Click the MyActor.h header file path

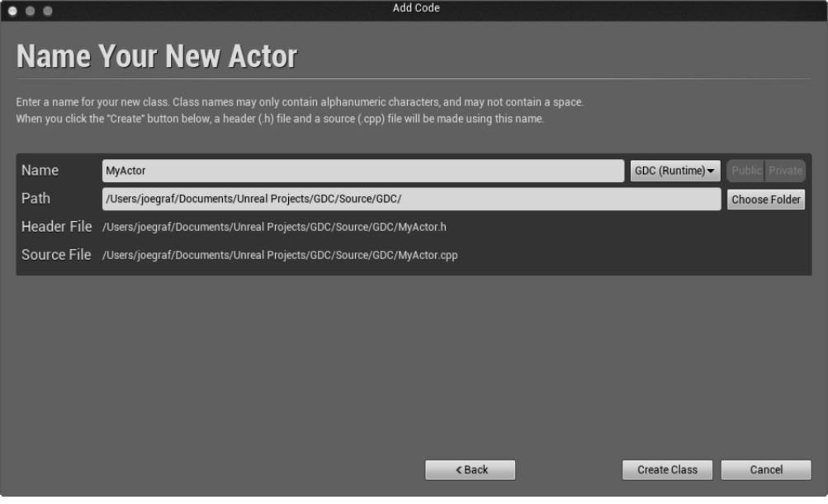tap(274, 227)
